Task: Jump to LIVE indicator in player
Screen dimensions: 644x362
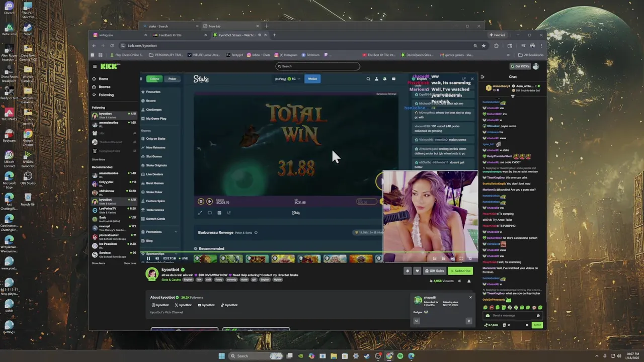Action: pos(182,258)
